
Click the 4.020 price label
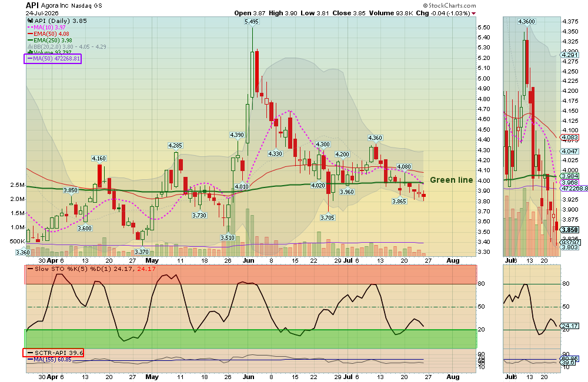318,185
